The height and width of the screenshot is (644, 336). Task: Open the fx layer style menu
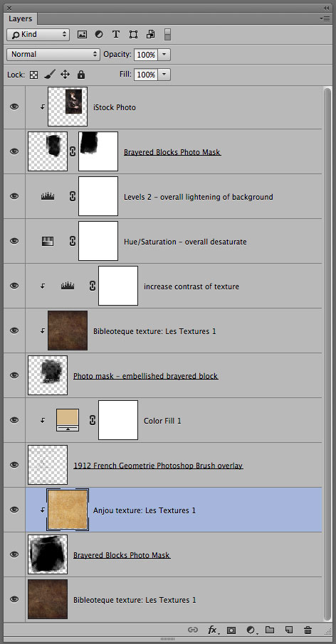pos(213,630)
